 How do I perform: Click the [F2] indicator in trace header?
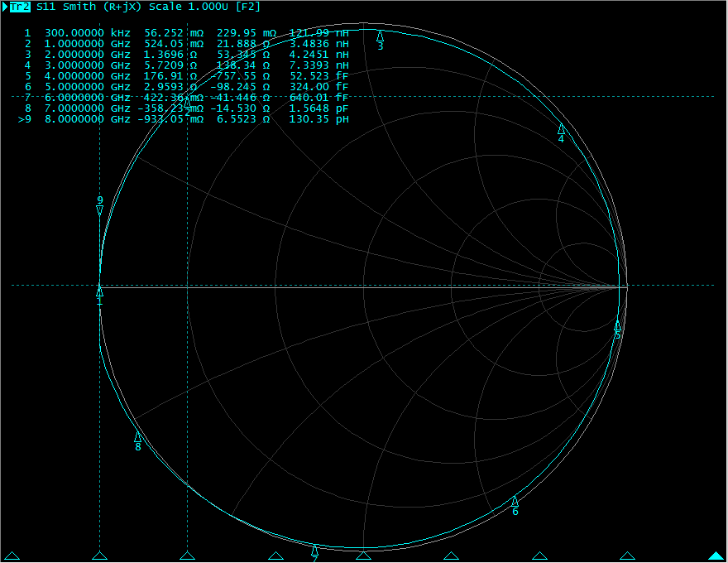click(249, 7)
